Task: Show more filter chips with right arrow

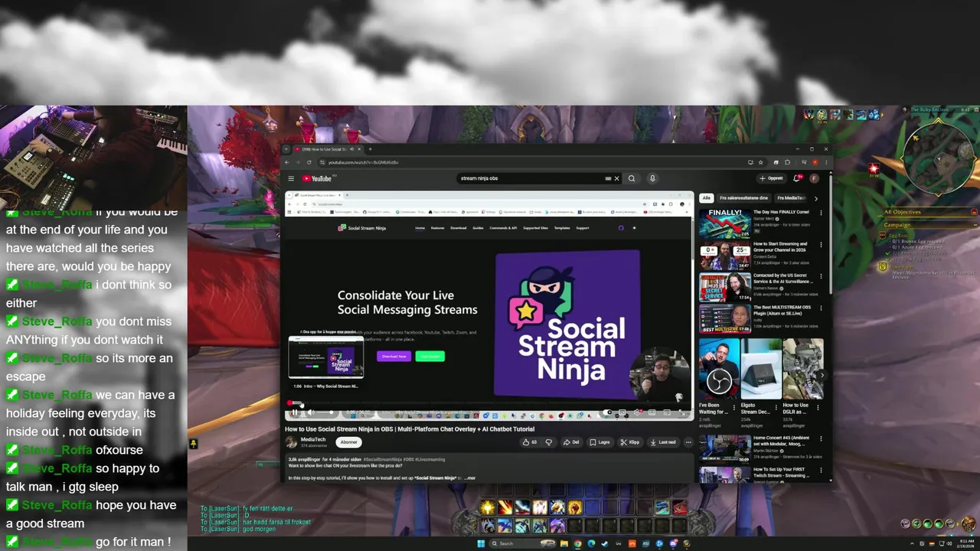Action: (816, 198)
